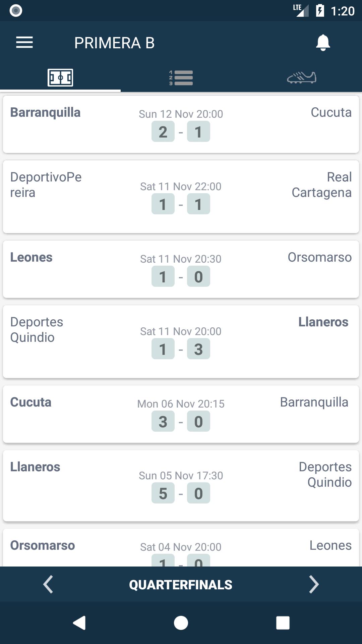Open Deportes Quindio vs Llaneros 1-3 match
Image resolution: width=362 pixels, height=644 pixels.
click(181, 341)
